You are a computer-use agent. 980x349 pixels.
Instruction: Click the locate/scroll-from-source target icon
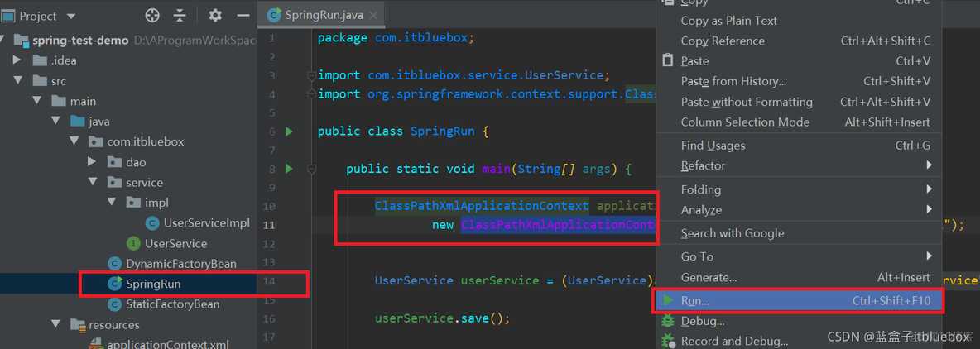(152, 16)
